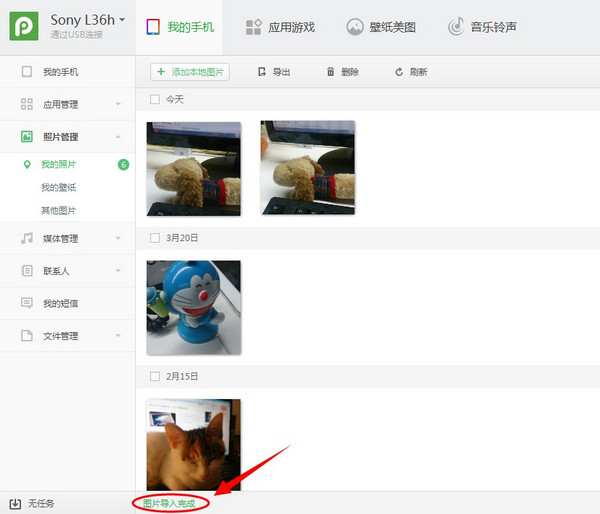
Task: Click the 无任务 status text
Action: [x=41, y=504]
